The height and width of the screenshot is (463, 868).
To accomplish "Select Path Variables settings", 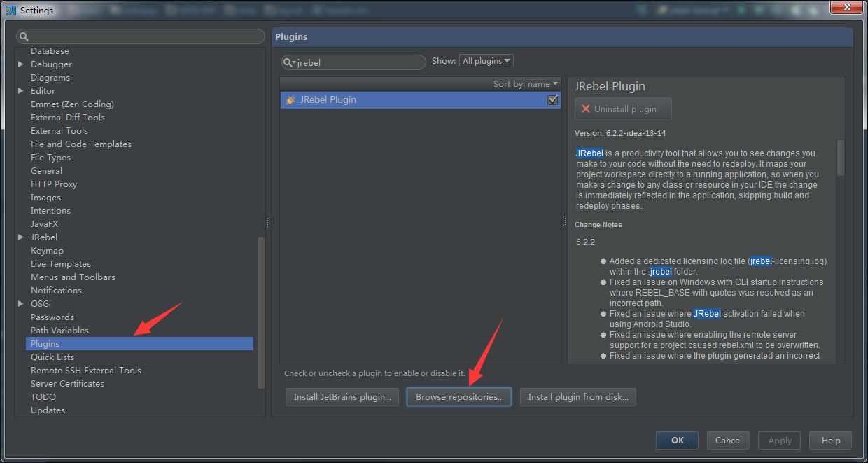I will (59, 331).
